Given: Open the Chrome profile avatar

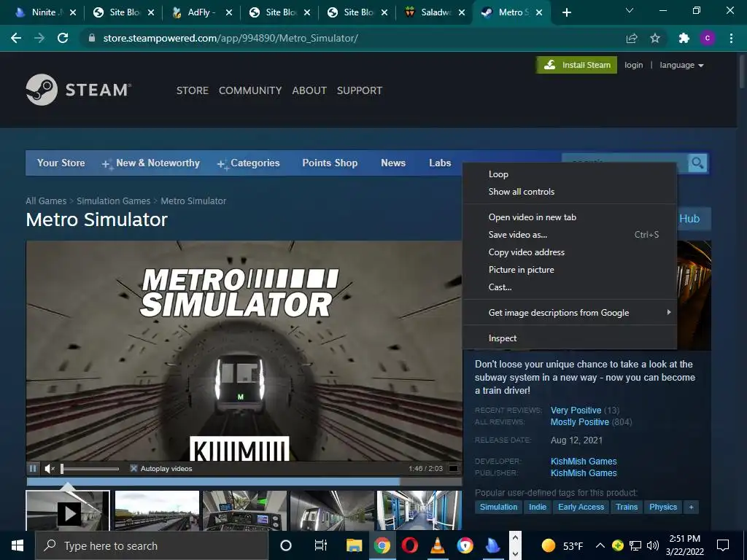Looking at the screenshot, I should pos(708,38).
